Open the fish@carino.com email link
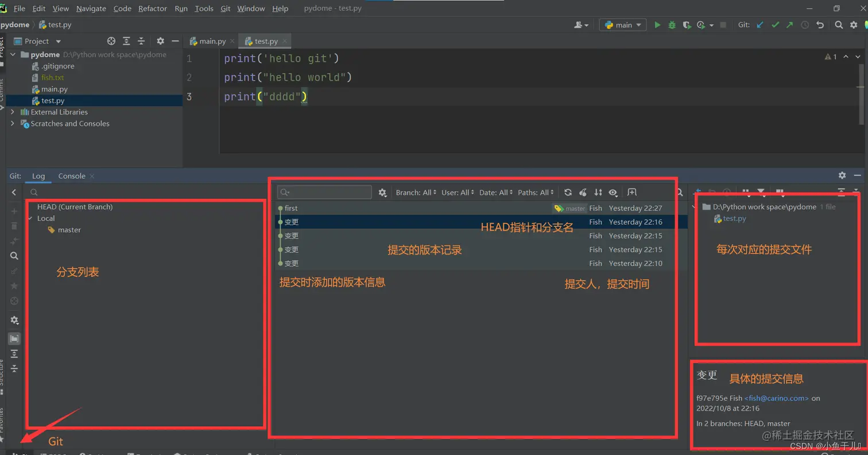This screenshot has height=455, width=868. (777, 398)
